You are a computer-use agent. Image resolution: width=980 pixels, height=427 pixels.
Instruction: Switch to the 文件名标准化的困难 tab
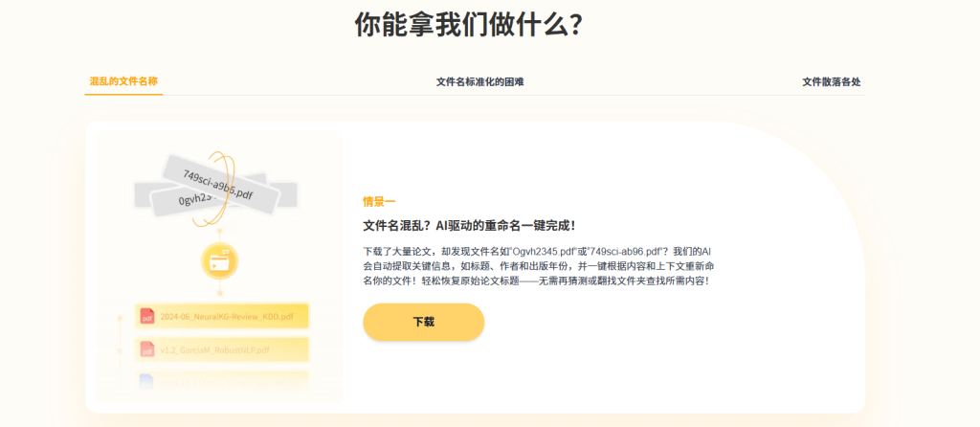[479, 82]
